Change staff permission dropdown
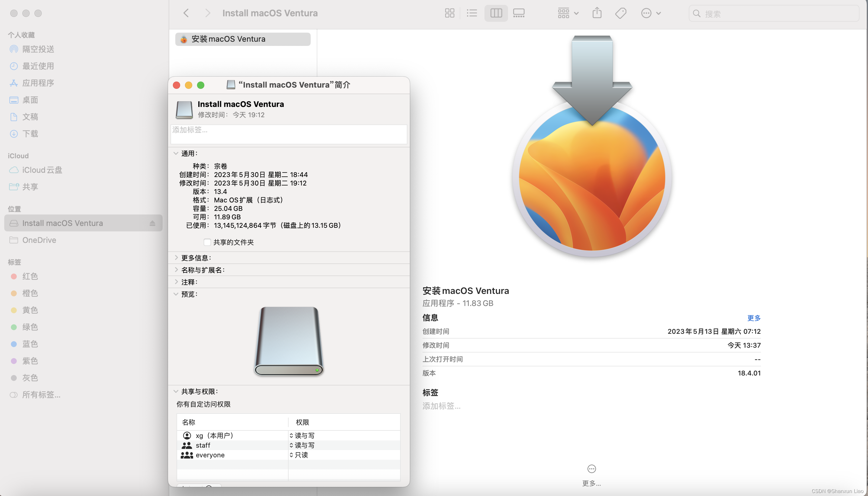 pos(302,445)
